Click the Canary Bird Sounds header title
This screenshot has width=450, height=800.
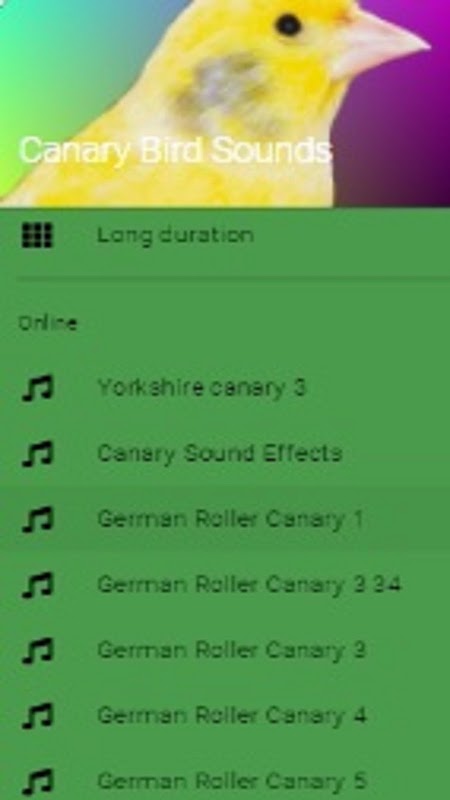click(176, 151)
